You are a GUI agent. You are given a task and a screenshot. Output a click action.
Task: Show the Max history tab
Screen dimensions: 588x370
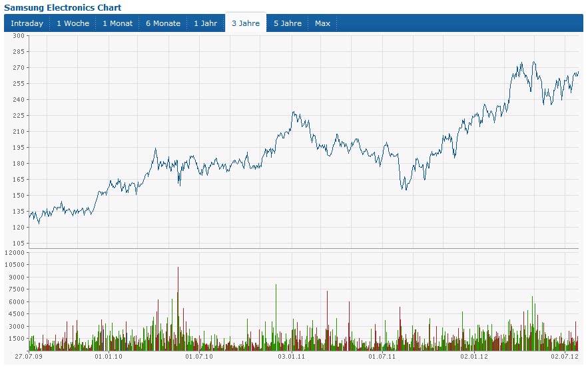pos(322,23)
